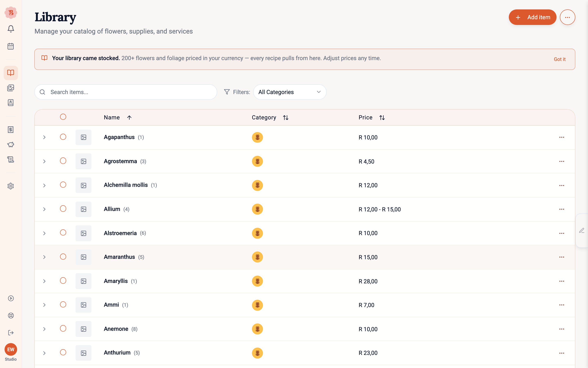Expand the Amaryllis row

point(44,281)
